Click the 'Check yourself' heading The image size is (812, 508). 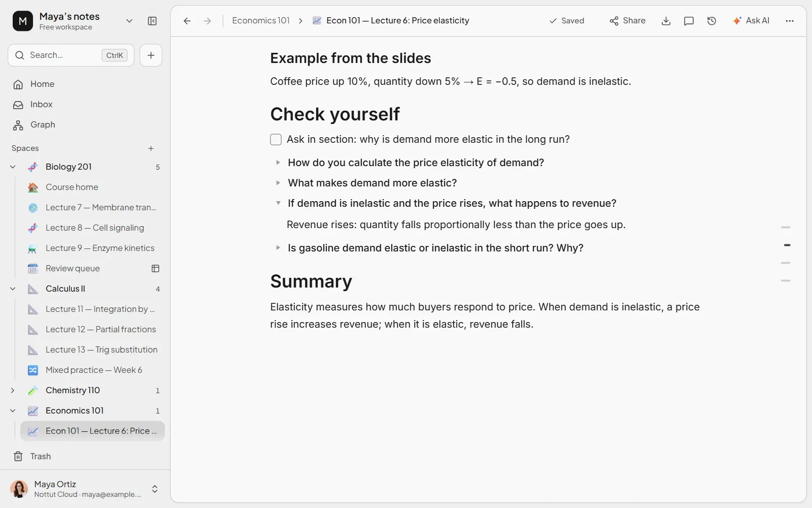click(335, 114)
